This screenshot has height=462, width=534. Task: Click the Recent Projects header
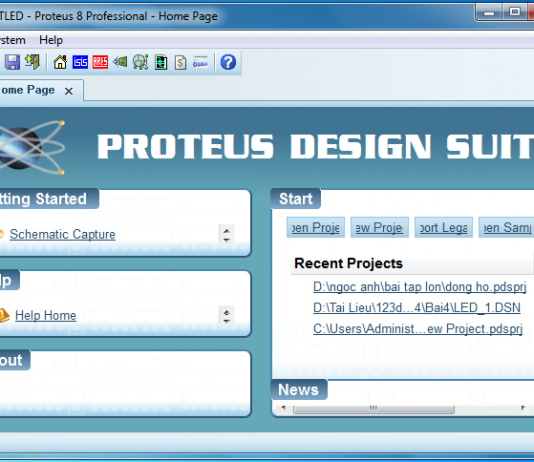pos(348,264)
